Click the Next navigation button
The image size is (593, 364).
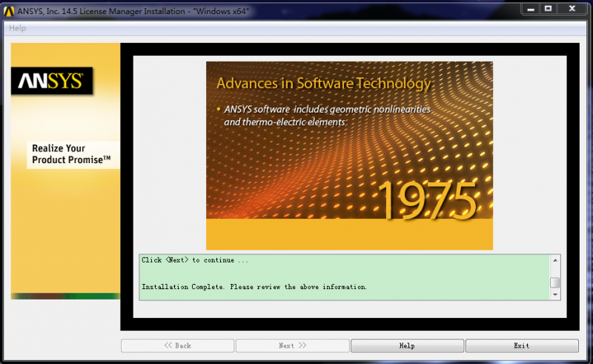(x=292, y=345)
